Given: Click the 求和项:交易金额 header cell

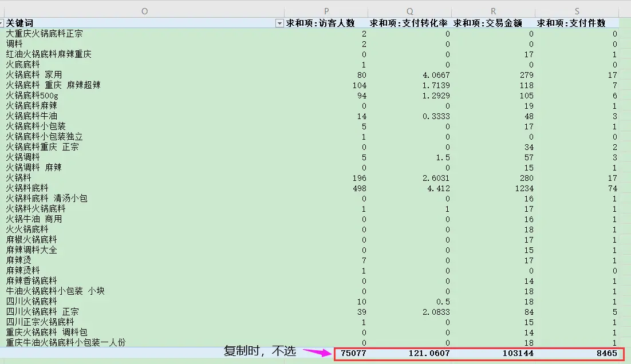Looking at the screenshot, I should 493,23.
